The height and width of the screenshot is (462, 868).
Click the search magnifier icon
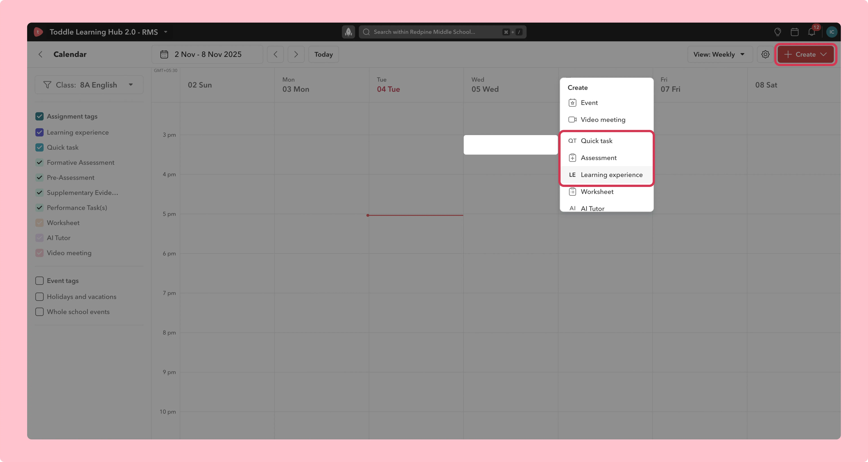(367, 32)
